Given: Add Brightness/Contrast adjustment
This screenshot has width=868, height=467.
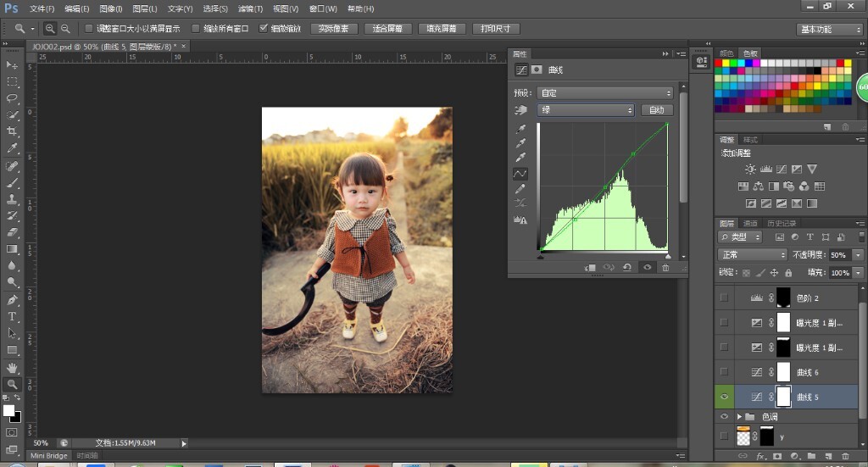Looking at the screenshot, I should pos(750,170).
